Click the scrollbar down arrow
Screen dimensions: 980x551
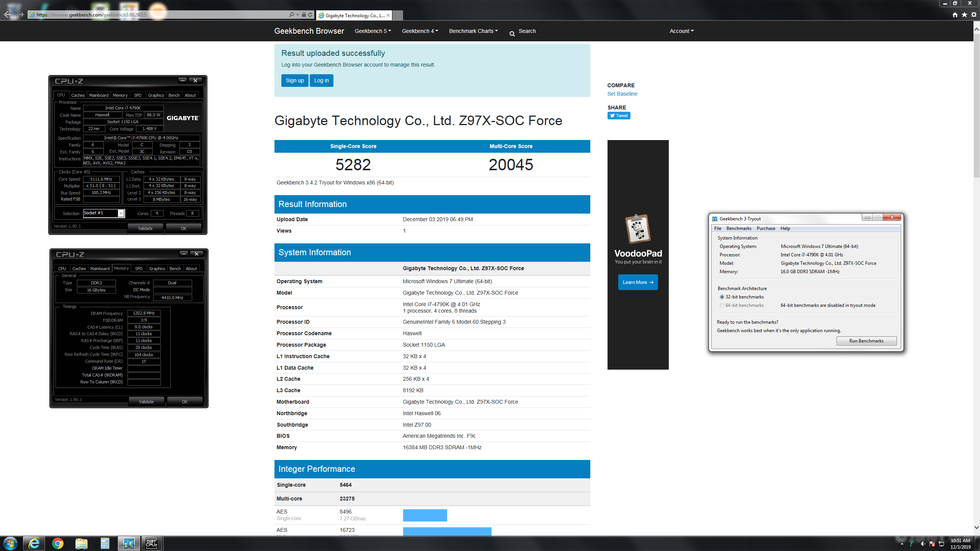(x=977, y=527)
